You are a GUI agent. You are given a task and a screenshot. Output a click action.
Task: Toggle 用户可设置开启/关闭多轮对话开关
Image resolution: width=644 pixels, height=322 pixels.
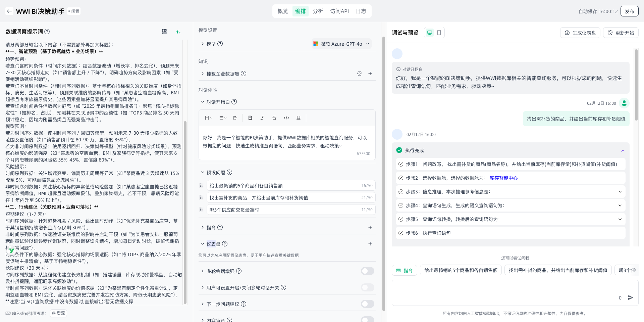coord(368,287)
